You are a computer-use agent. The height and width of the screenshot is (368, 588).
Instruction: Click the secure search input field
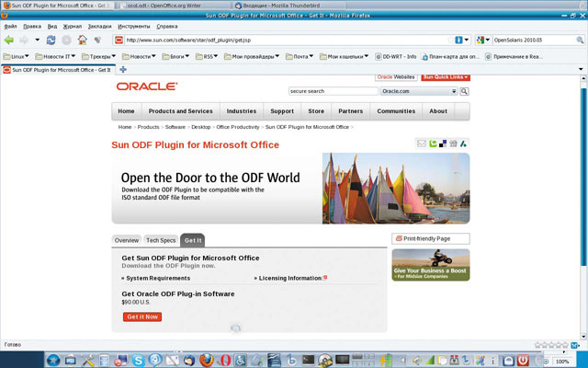[333, 91]
